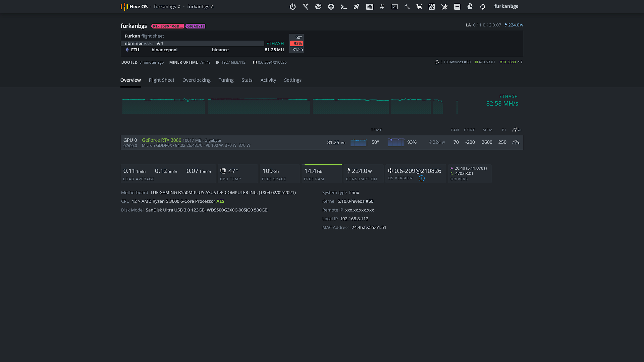The width and height of the screenshot is (644, 362).
Task: Click the fan autofan icon
Action: coord(432,7)
